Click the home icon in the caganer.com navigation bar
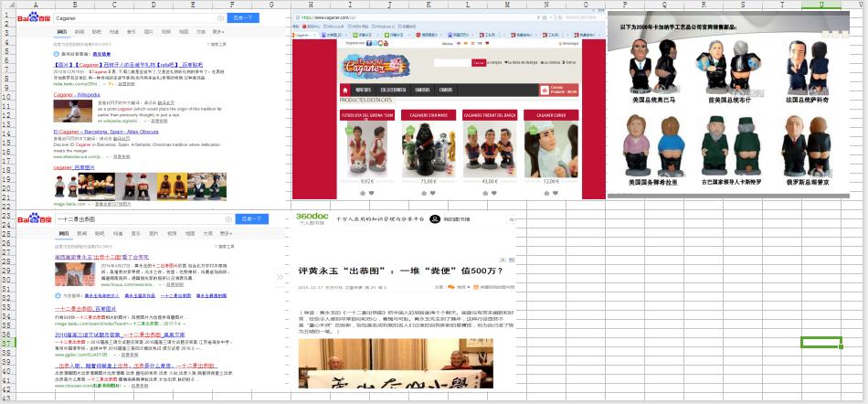The width and height of the screenshot is (868, 404). [x=346, y=90]
